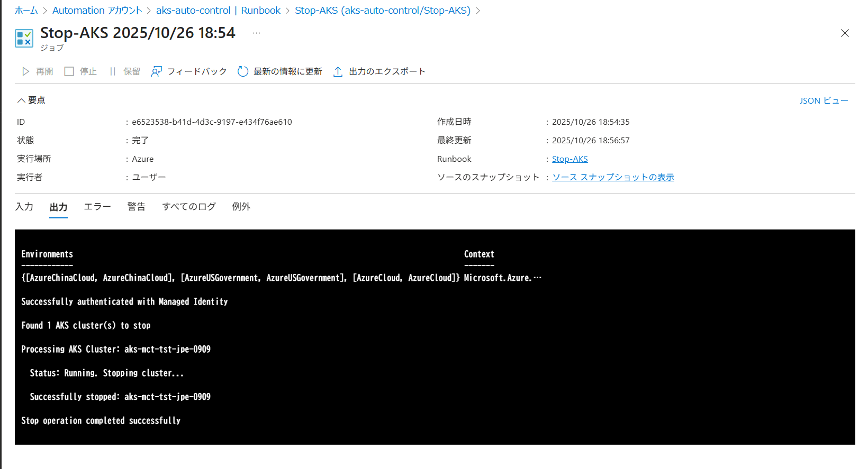This screenshot has height=469, width=868.
Task: Open the ellipsis more options menu
Action: click(256, 33)
